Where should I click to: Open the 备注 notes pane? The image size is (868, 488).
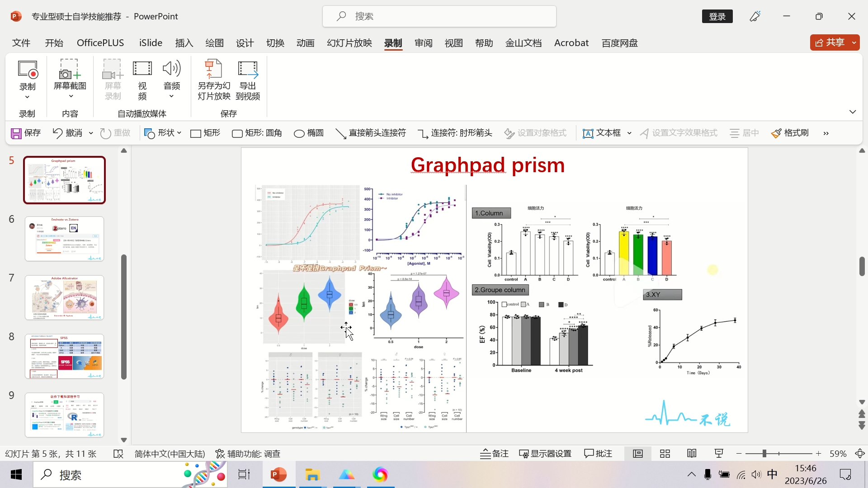(x=495, y=454)
